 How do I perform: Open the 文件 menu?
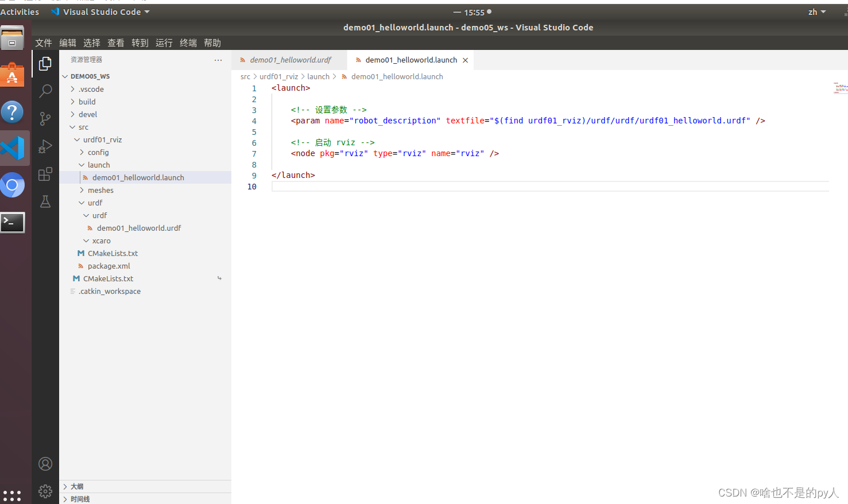pos(44,43)
